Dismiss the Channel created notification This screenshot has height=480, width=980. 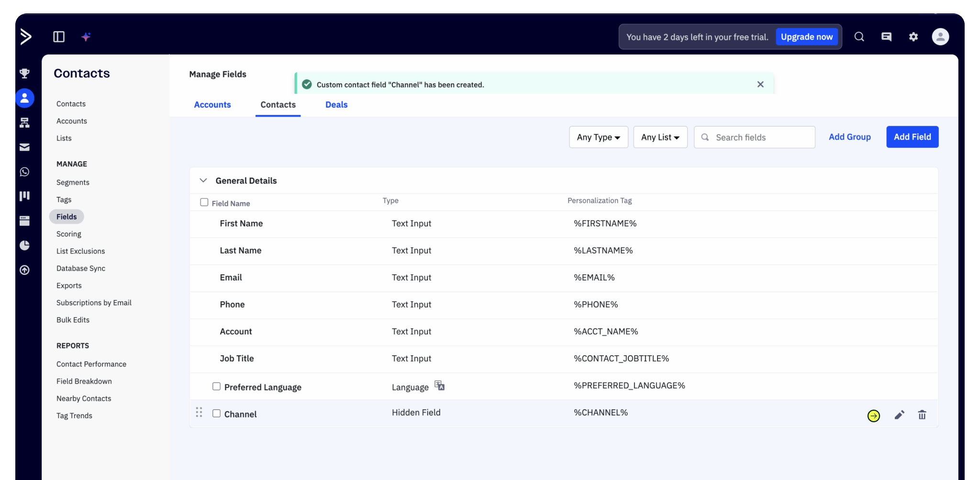(760, 84)
